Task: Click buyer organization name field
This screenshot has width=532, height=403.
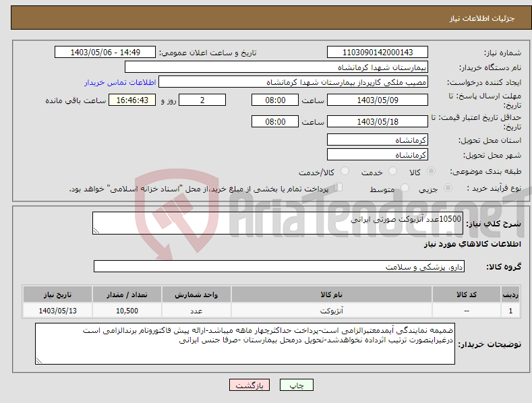Action: (276, 67)
